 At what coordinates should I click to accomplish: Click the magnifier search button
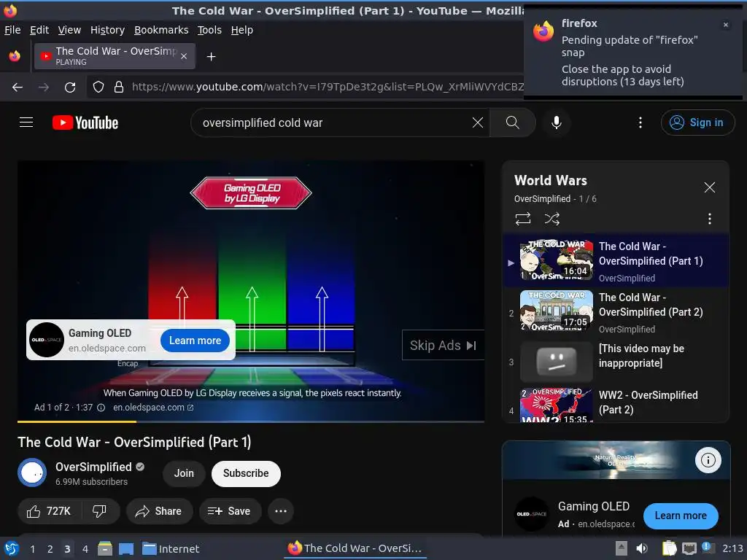pos(513,122)
